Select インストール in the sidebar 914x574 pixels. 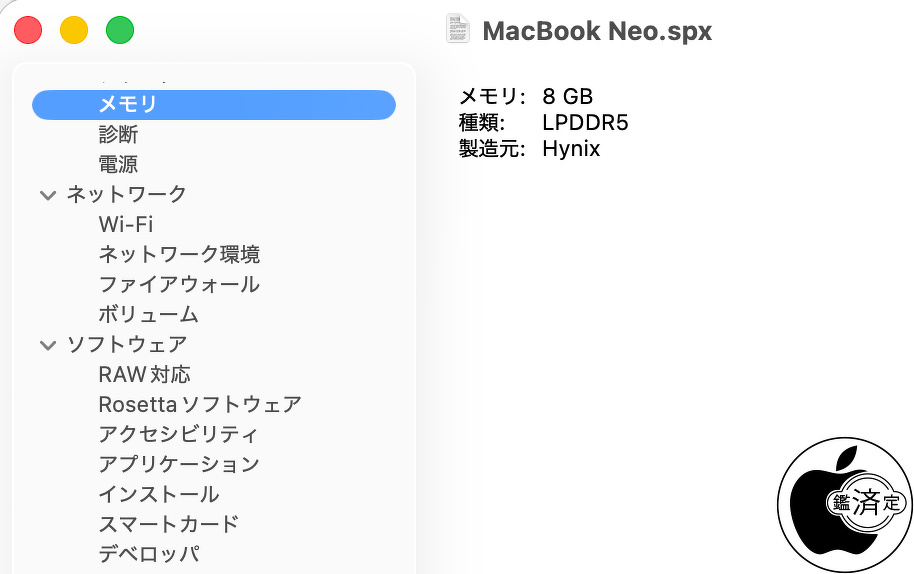[158, 494]
